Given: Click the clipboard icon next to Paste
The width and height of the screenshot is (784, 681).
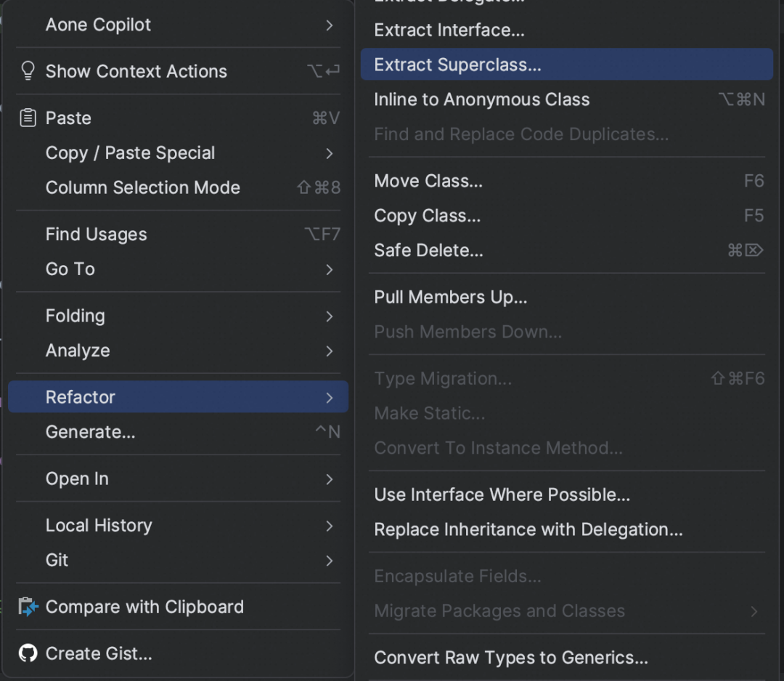Looking at the screenshot, I should coord(28,118).
